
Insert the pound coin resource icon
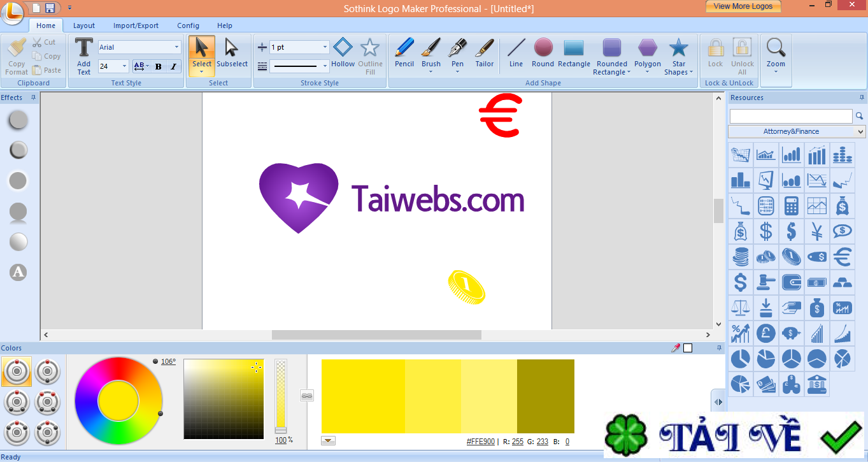click(766, 333)
